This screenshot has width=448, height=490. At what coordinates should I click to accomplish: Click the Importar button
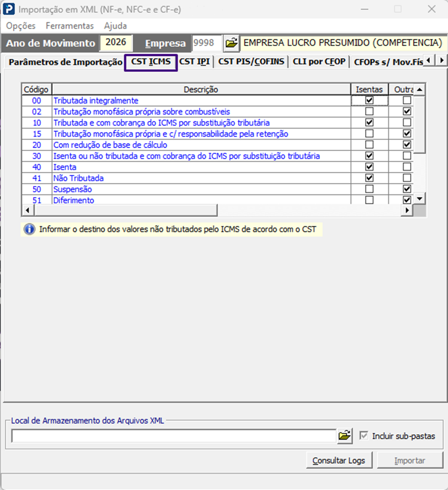click(x=410, y=460)
